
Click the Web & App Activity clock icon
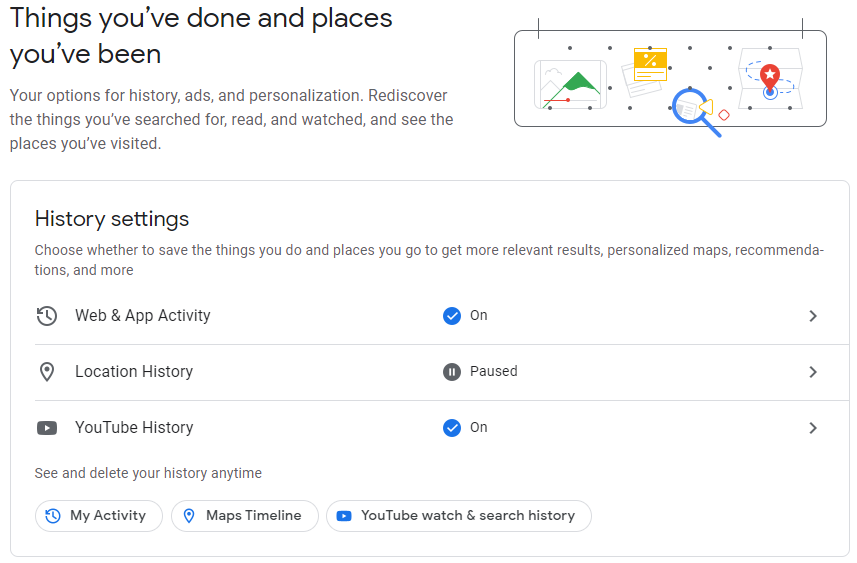(46, 316)
